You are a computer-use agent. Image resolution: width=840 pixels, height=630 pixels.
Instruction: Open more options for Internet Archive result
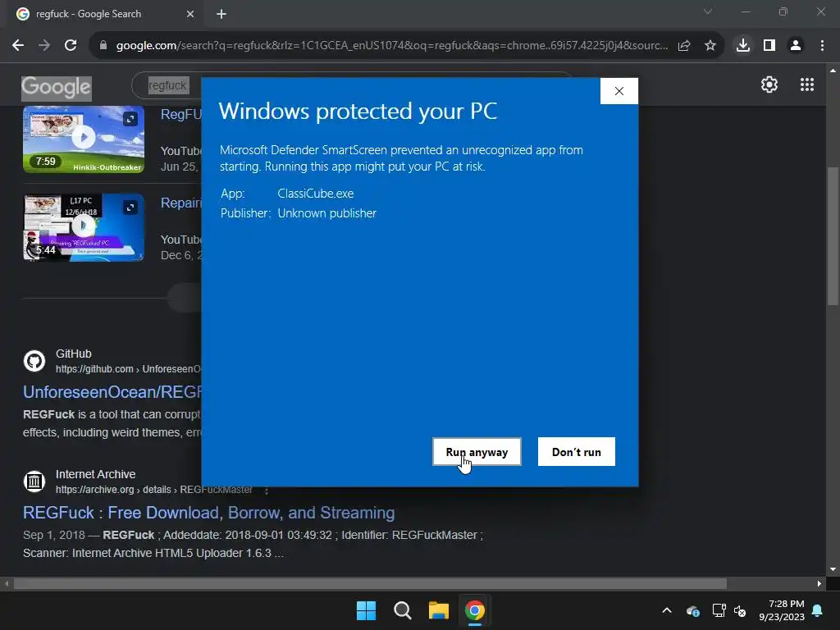click(x=267, y=490)
